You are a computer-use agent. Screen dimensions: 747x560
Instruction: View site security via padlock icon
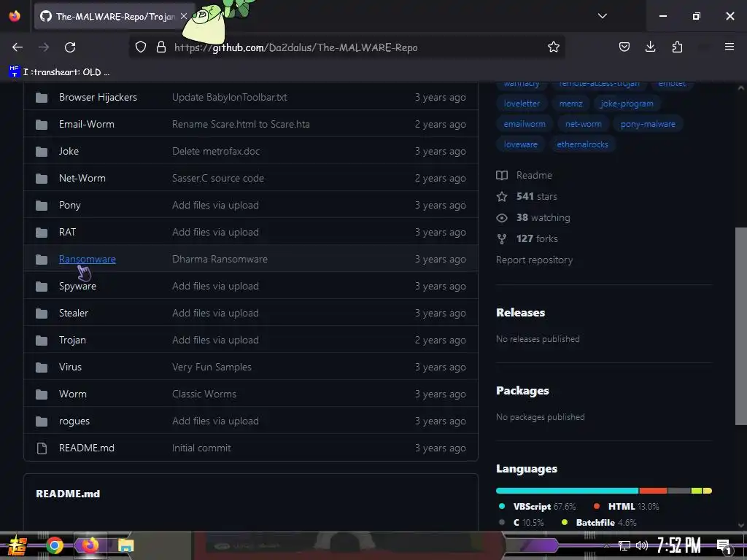(161, 47)
